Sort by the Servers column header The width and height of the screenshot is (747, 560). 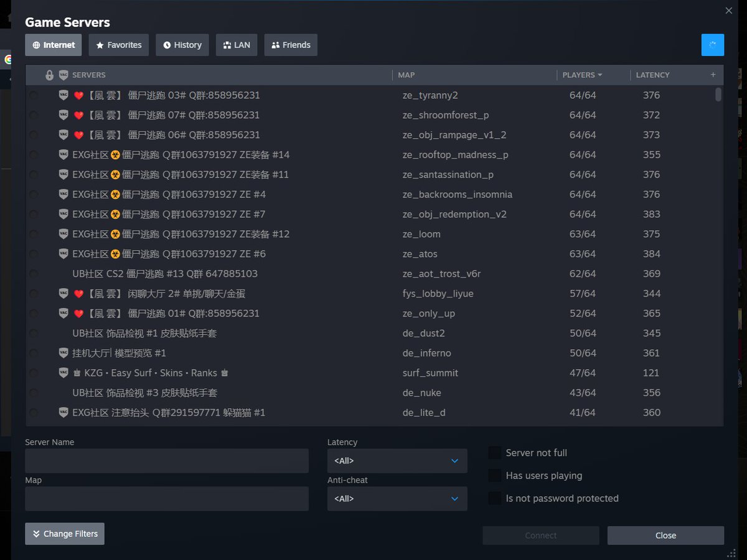tap(89, 75)
